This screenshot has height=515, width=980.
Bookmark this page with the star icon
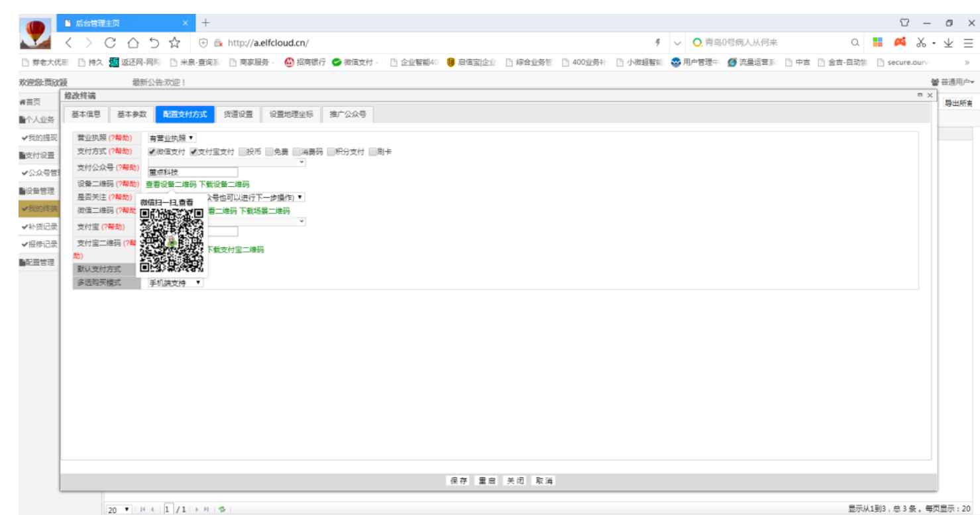click(x=174, y=42)
